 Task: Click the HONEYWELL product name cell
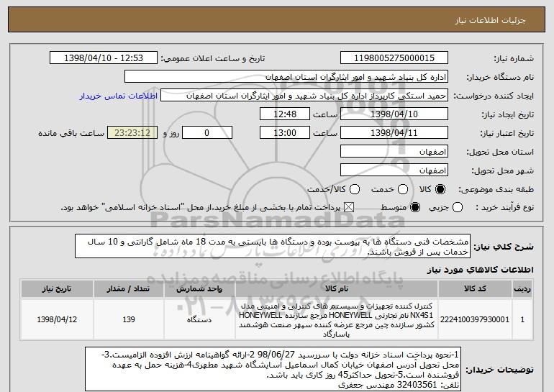coord(337,319)
